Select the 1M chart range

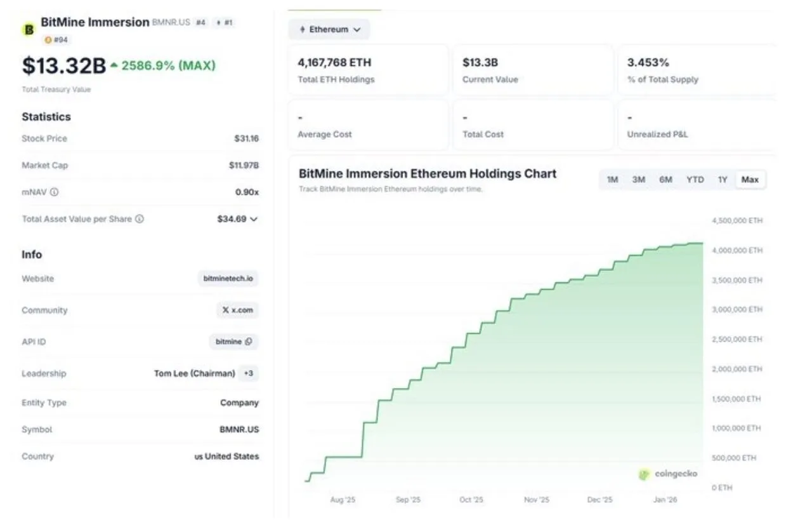[x=612, y=180]
